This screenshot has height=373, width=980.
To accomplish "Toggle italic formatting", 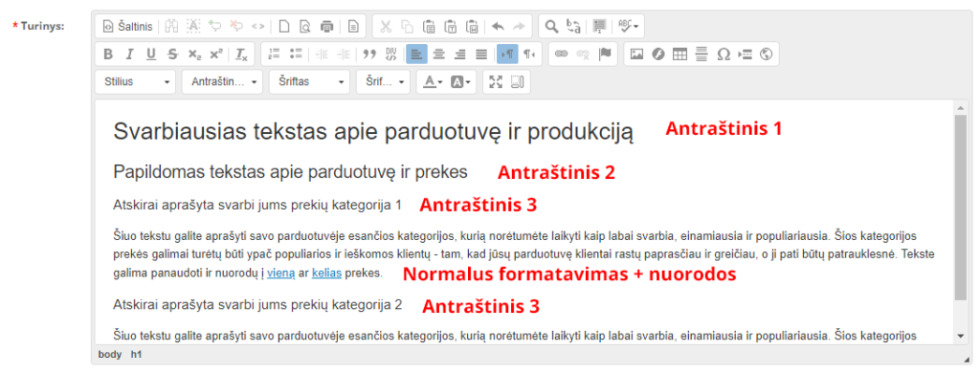I will pyautogui.click(x=129, y=55).
